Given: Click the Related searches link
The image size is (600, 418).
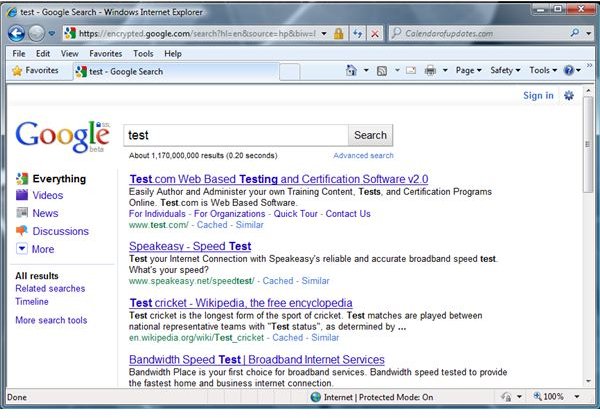Looking at the screenshot, I should [x=50, y=289].
